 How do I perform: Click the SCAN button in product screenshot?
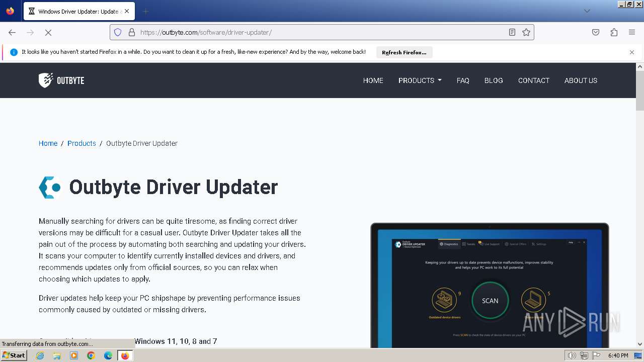click(x=490, y=301)
